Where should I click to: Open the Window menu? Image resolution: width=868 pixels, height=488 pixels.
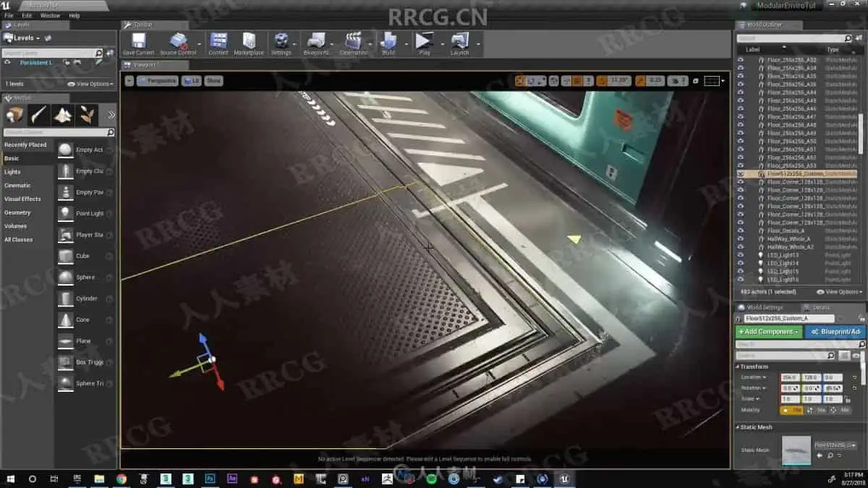pyautogui.click(x=50, y=15)
